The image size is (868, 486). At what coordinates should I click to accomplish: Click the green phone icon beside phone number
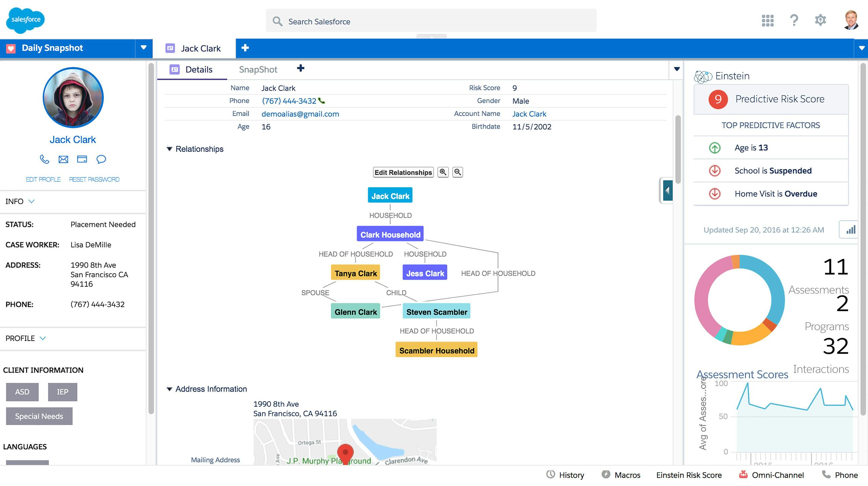321,101
